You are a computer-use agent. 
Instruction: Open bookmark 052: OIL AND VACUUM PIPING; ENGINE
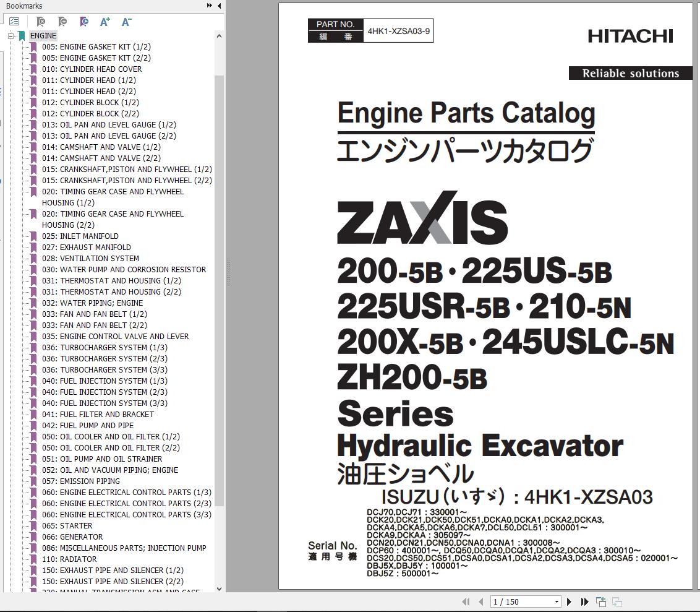tap(110, 470)
